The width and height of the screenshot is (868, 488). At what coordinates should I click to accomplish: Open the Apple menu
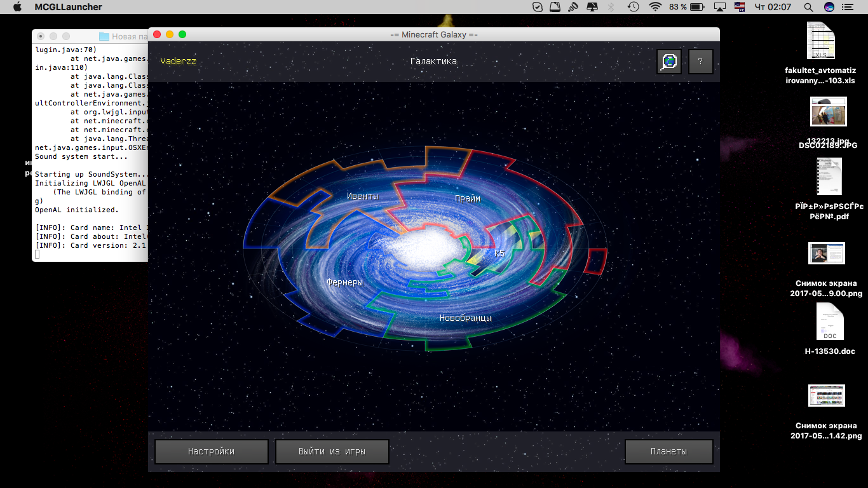tap(17, 7)
